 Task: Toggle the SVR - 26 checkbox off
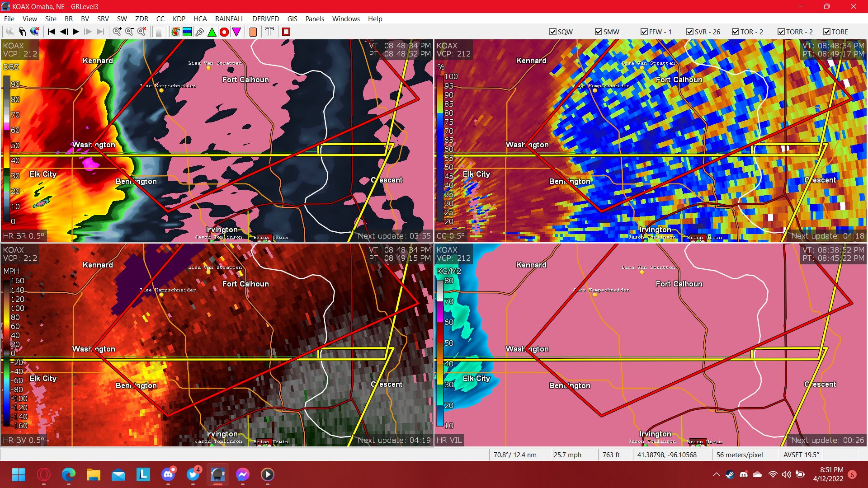690,32
